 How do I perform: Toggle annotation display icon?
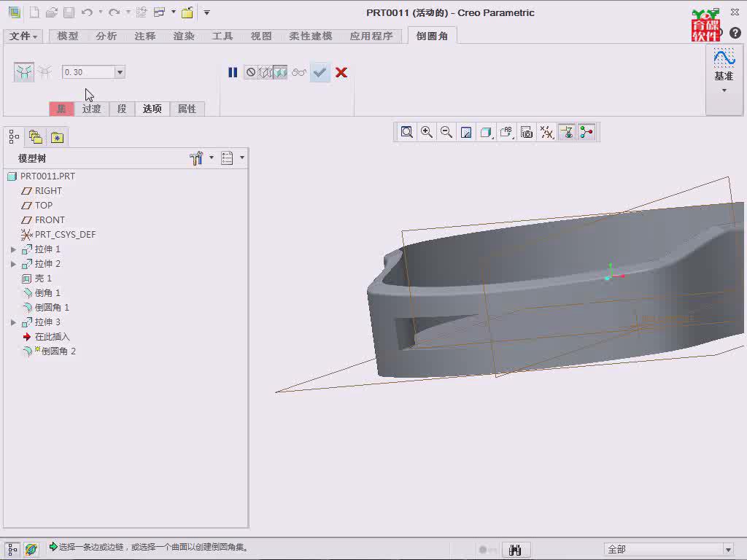tap(567, 132)
